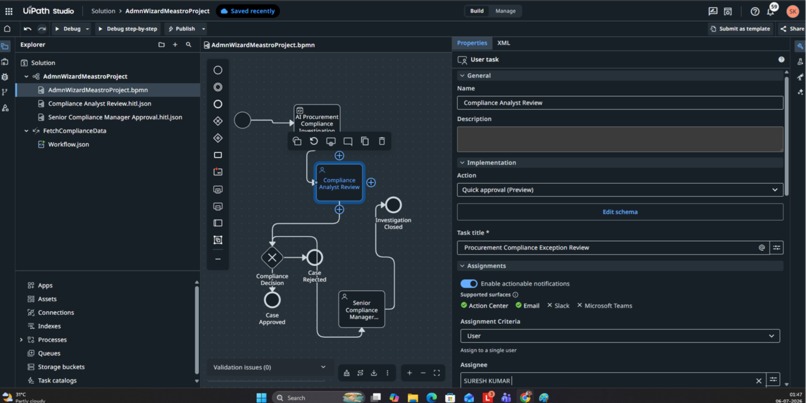
Task: Search in the Explorer panel
Action: 189,45
